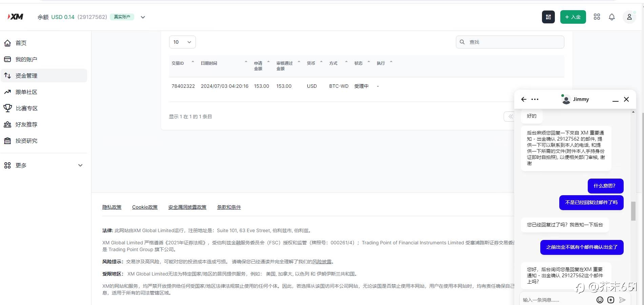Image resolution: width=644 pixels, height=305 pixels.
Task: Open the user profile icon
Action: coord(629,17)
